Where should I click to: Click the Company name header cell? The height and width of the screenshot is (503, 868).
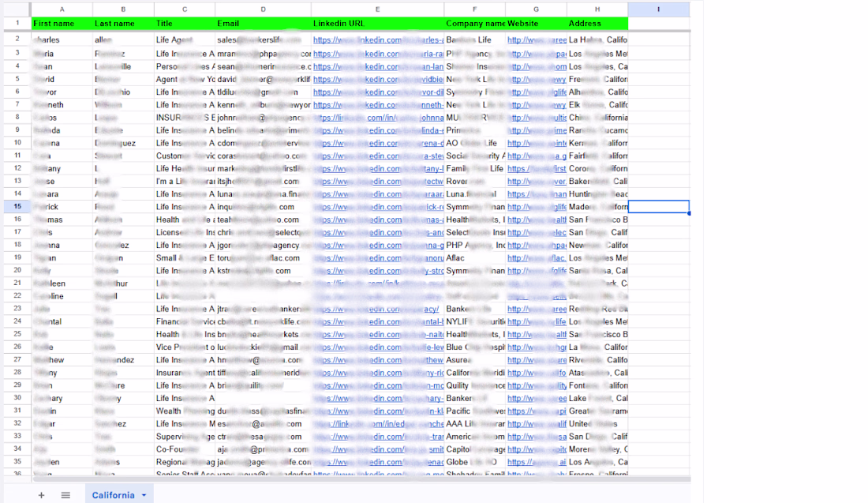(474, 23)
